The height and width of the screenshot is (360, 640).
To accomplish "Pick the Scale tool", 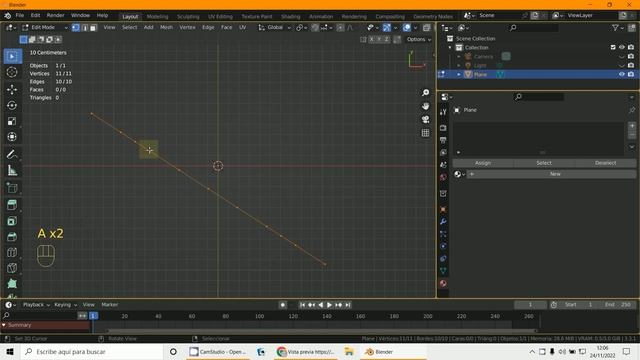I will tap(12, 121).
